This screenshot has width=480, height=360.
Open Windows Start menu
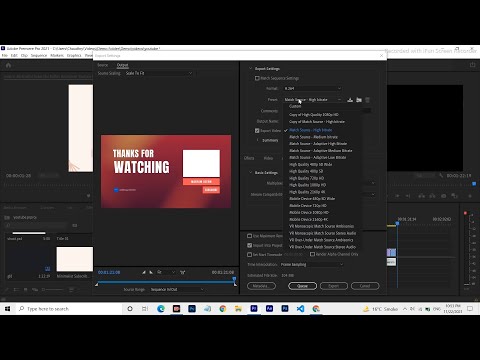[x=7, y=309]
